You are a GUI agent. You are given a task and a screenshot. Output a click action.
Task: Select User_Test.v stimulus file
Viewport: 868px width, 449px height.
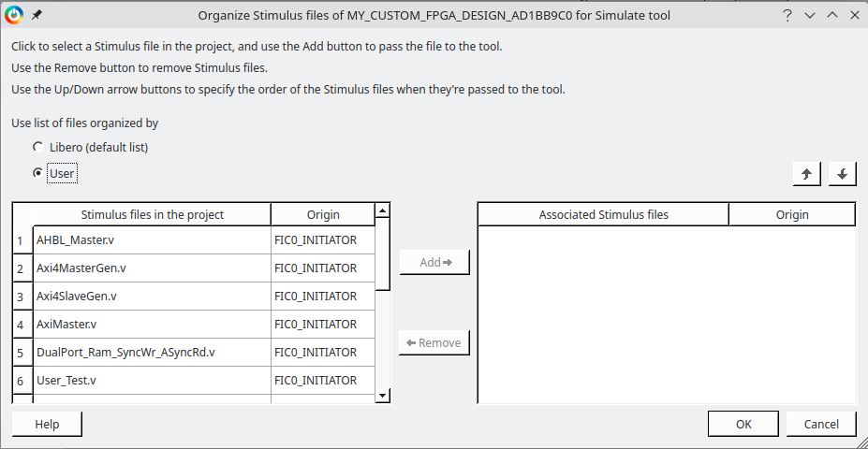152,381
